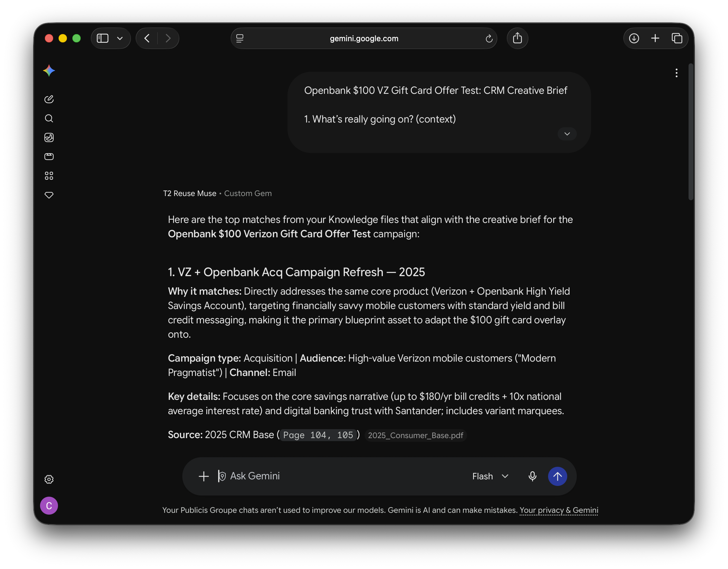The image size is (728, 569).
Task: Click the gemini.google.com address field
Action: (364, 38)
